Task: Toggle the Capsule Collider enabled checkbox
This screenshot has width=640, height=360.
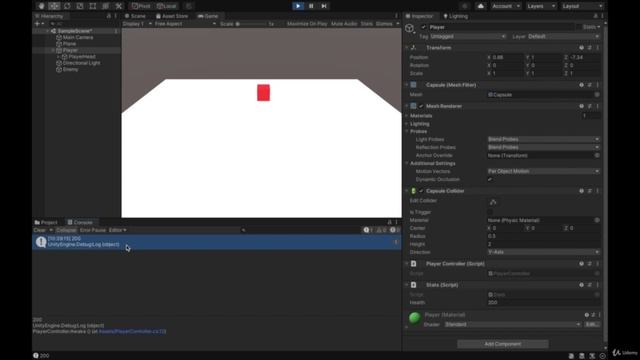Action: [421, 191]
